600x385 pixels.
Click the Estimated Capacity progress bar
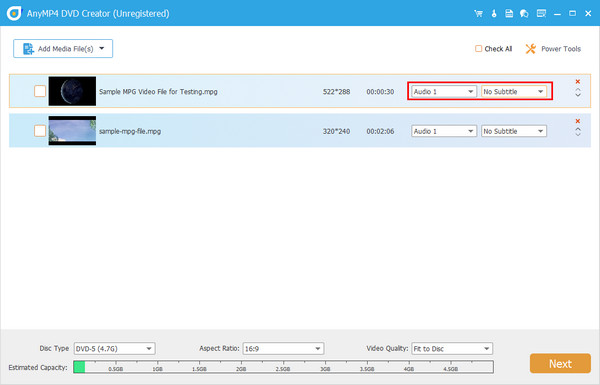pyautogui.click(x=283, y=367)
